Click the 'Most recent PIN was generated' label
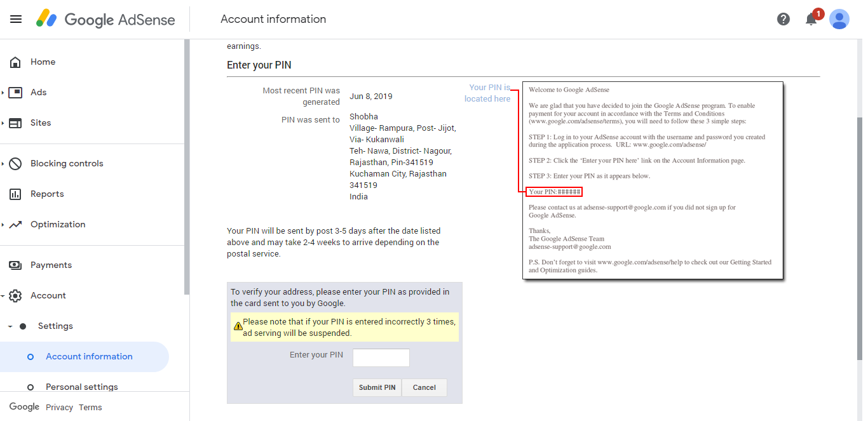The height and width of the screenshot is (421, 868). [301, 97]
